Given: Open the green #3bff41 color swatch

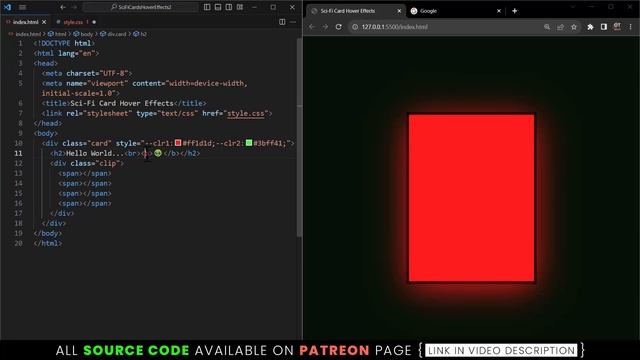Looking at the screenshot, I should 249,143.
